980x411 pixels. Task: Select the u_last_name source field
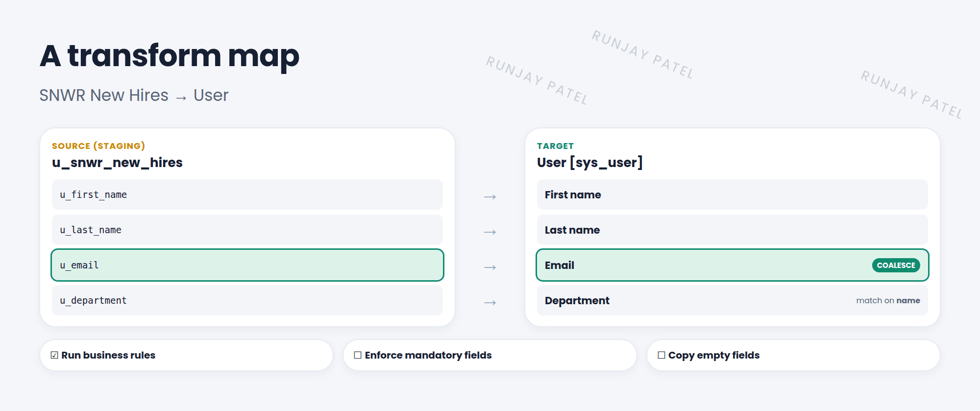[x=247, y=230]
